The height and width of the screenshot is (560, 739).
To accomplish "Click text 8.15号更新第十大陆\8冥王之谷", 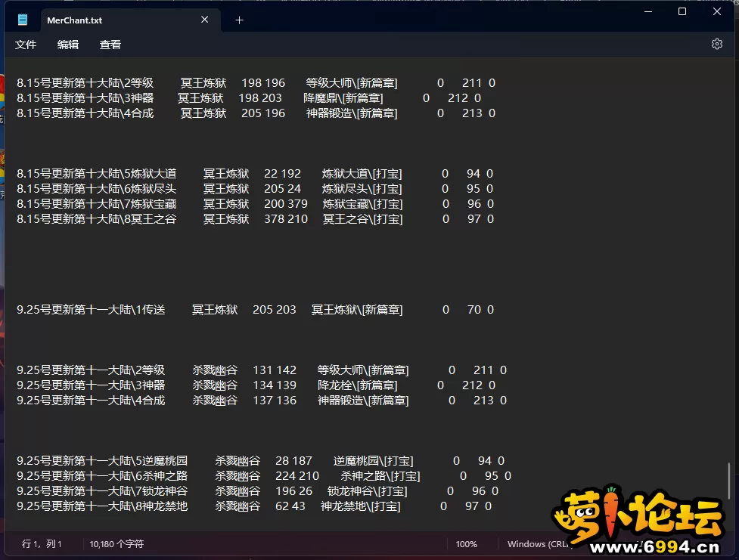I will 97,219.
